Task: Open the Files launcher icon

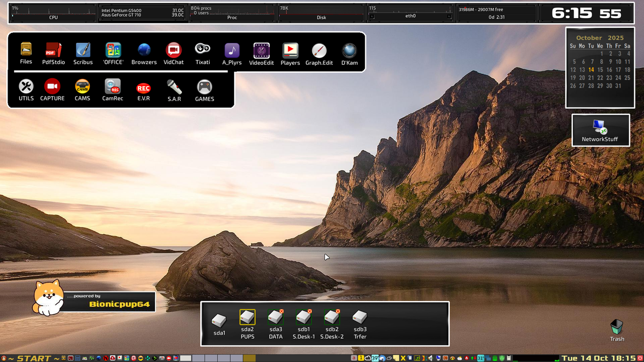Action: pos(26,49)
